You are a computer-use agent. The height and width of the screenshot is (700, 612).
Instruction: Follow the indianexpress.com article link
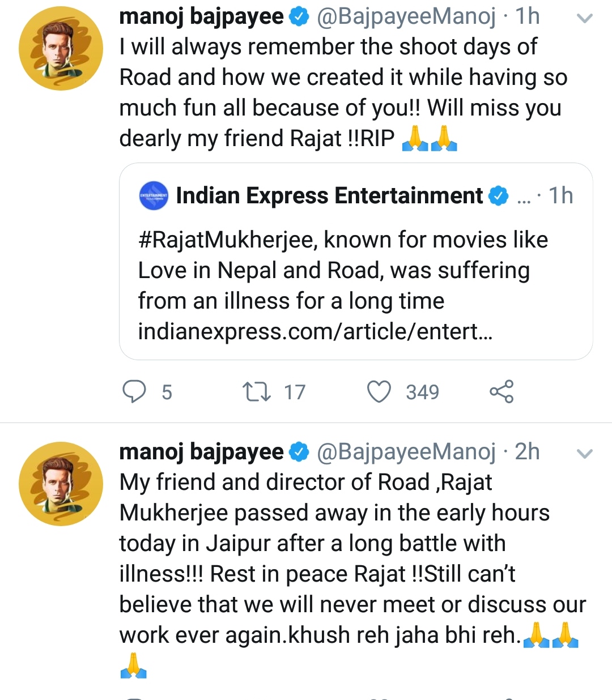315,331
